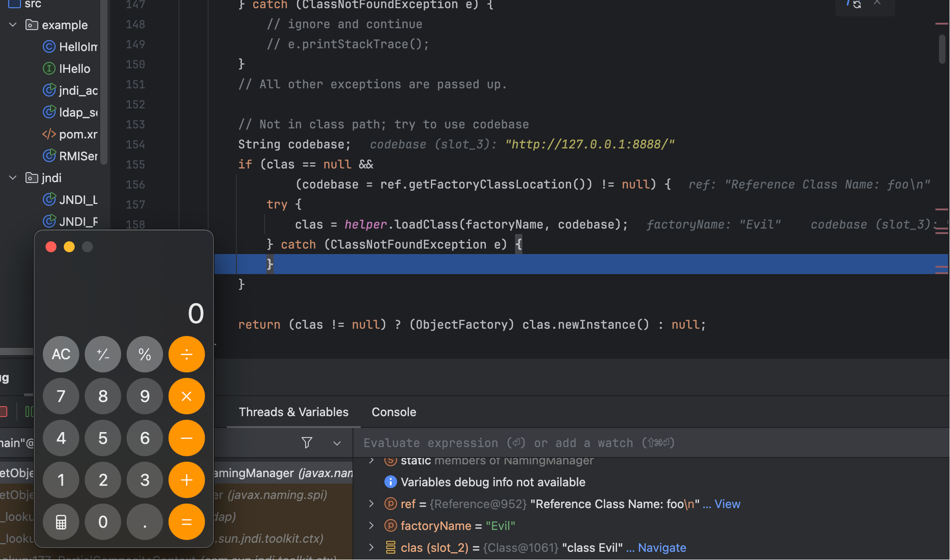Viewport: 950px width, 560px height.
Task: Click the reload icon at top right of editor
Action: tap(857, 4)
